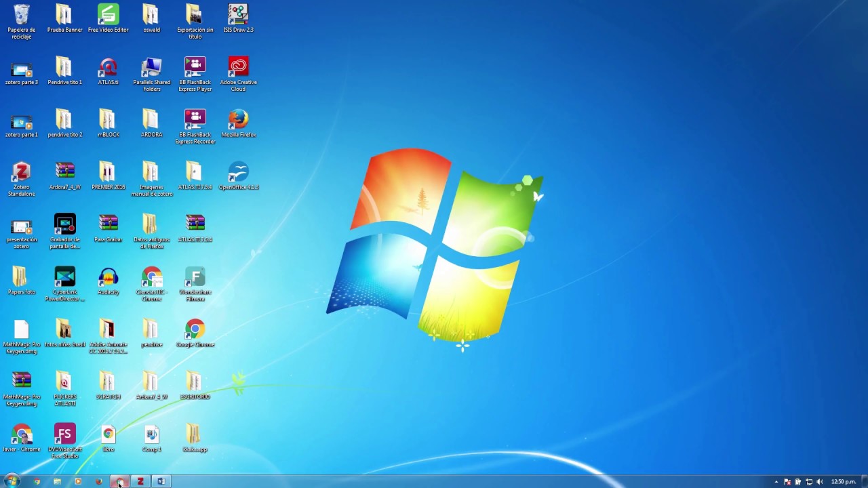Image resolution: width=868 pixels, height=488 pixels.
Task: Select the Imagenes manual de zotero folder
Action: tap(151, 179)
